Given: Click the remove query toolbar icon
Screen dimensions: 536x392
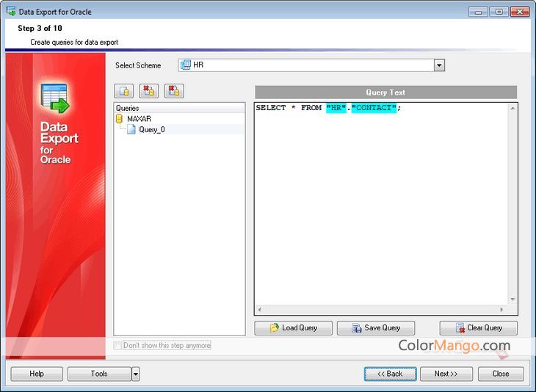Looking at the screenshot, I should (149, 91).
